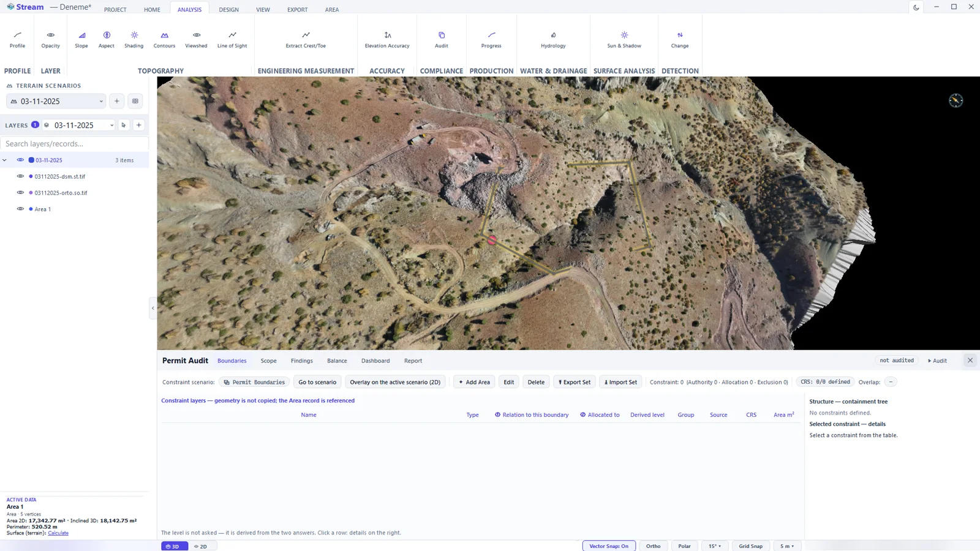Open the Sun & Shadow tool

624,39
